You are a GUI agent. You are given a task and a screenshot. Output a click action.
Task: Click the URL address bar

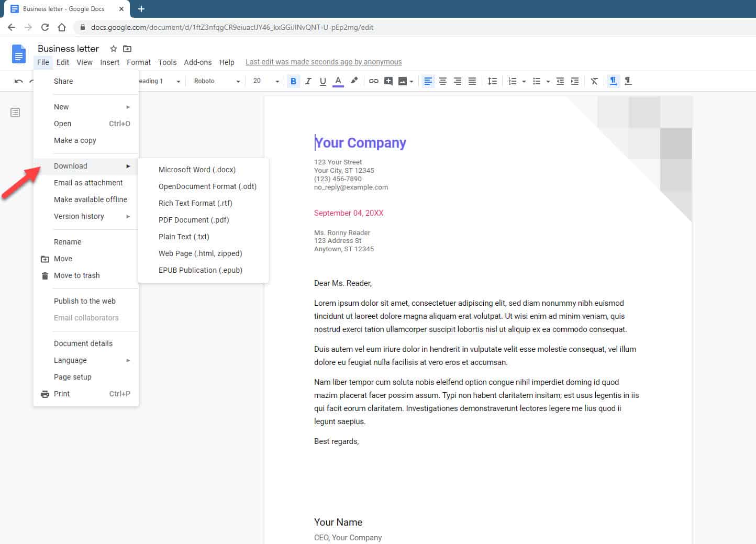click(414, 27)
